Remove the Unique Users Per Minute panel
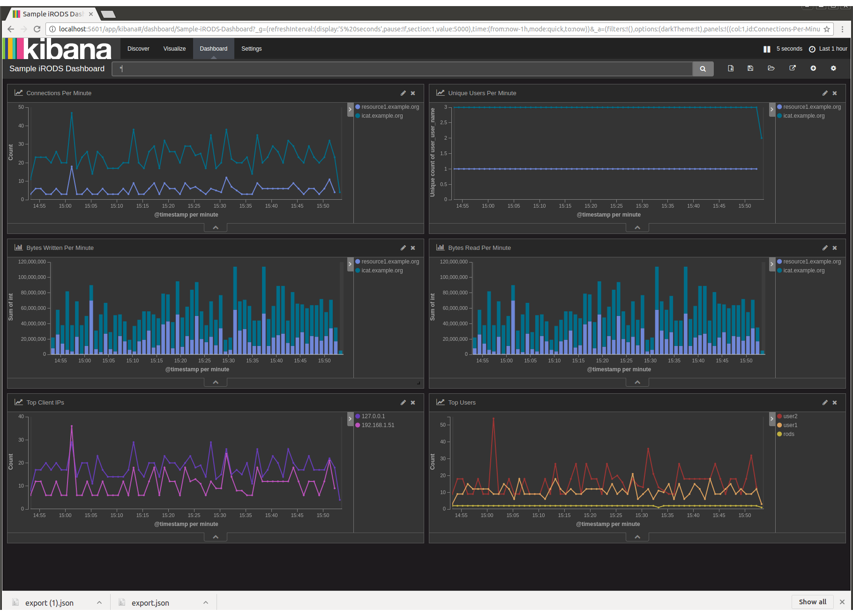 tap(835, 93)
